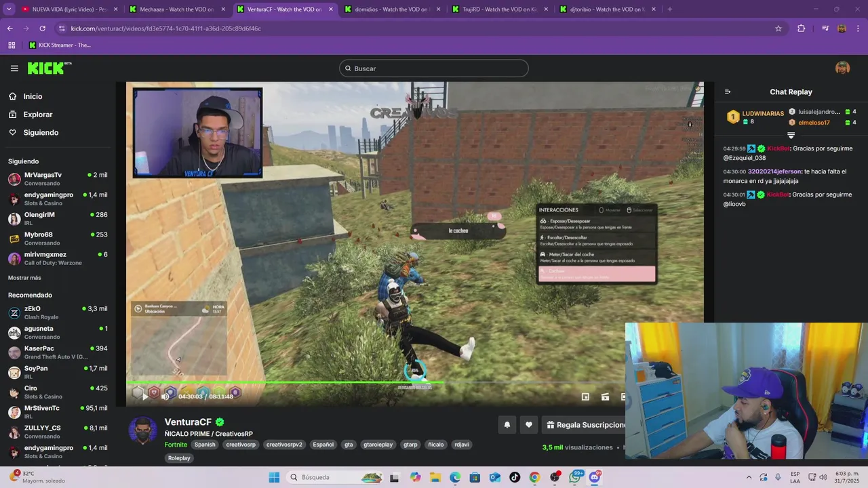This screenshot has width=868, height=488.
Task: Open Inicio in the sidebar
Action: pyautogui.click(x=33, y=96)
